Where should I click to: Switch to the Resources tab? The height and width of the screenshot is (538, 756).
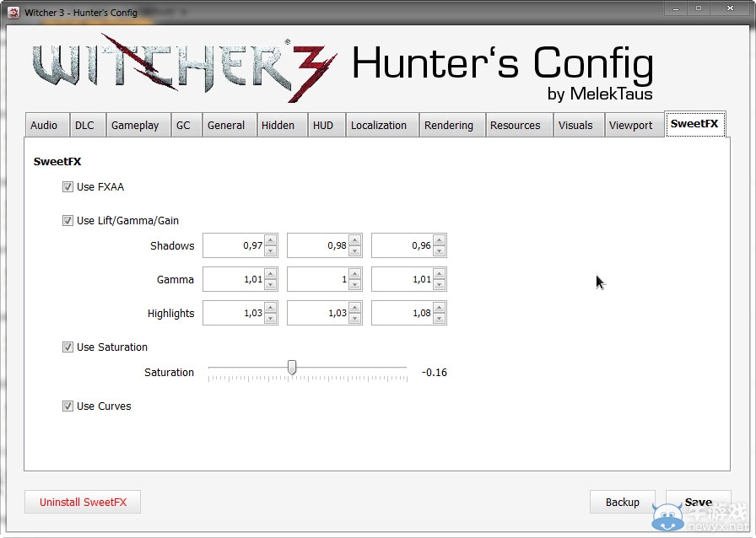pyautogui.click(x=519, y=126)
